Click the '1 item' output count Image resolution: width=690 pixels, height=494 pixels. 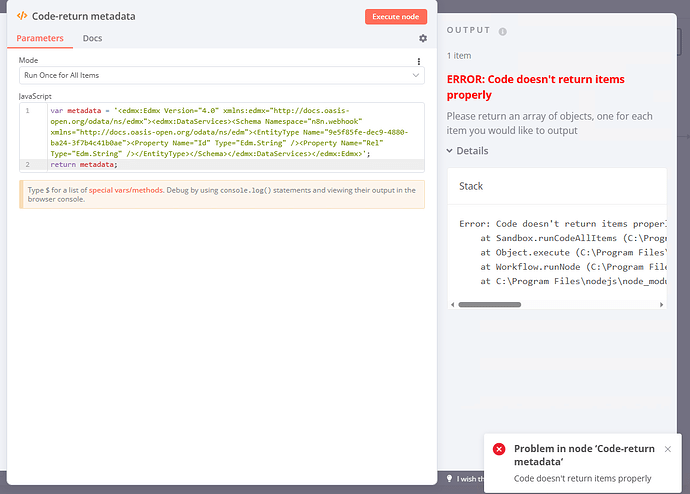pyautogui.click(x=460, y=55)
